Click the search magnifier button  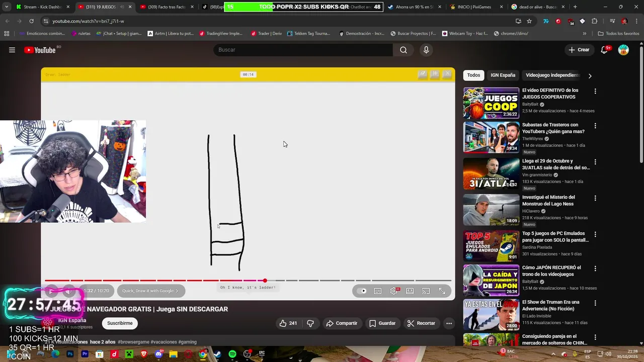[404, 50]
